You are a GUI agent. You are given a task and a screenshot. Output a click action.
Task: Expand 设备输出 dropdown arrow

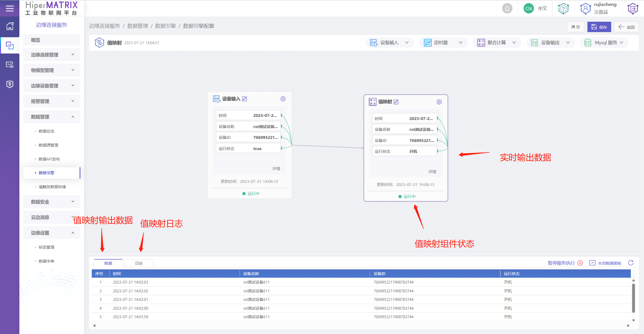click(x=568, y=43)
